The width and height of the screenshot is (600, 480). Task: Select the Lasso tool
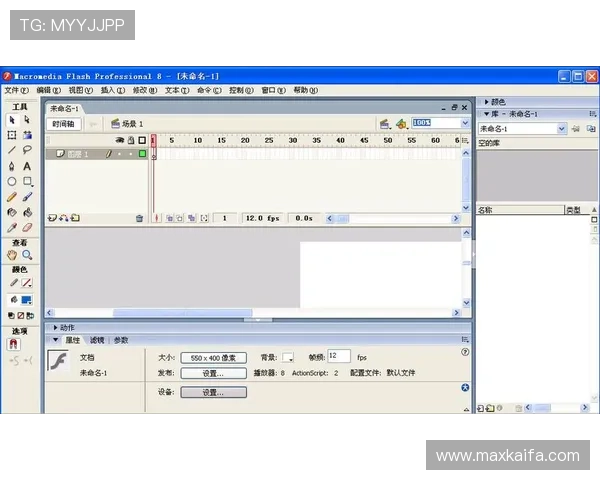tap(27, 150)
